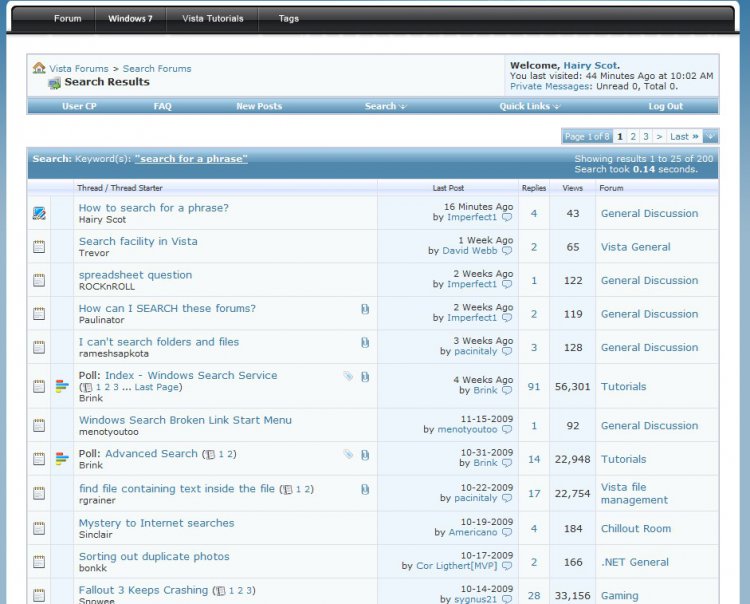Click thread status icon for 'Mystery to Internet searches'
Image resolution: width=750 pixels, height=604 pixels.
(39, 528)
